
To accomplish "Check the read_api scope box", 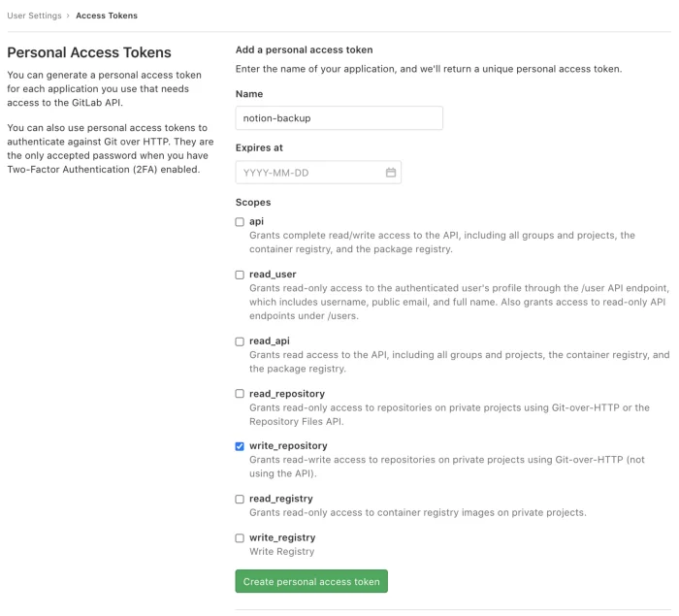I will [x=240, y=341].
